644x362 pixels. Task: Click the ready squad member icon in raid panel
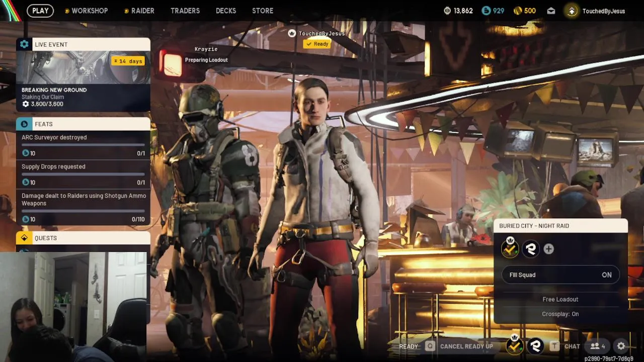pos(510,248)
